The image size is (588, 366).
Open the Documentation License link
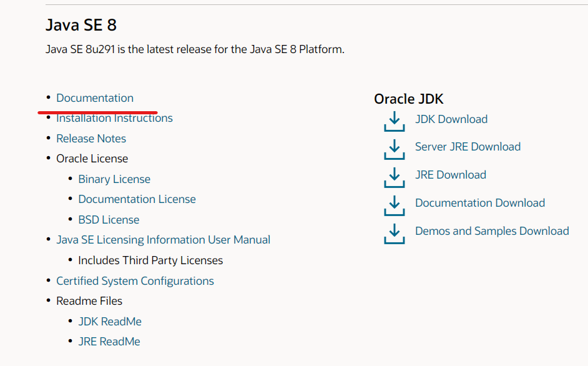point(137,199)
